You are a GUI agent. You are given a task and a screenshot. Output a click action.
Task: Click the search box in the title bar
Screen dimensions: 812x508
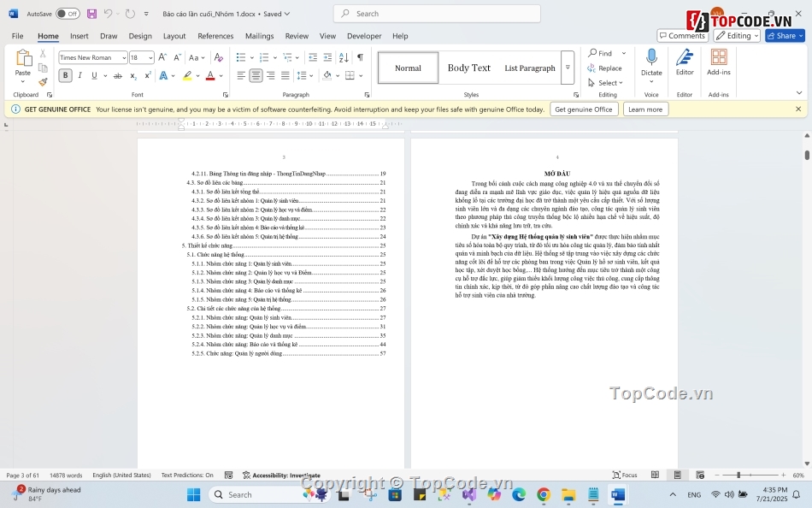[437, 14]
